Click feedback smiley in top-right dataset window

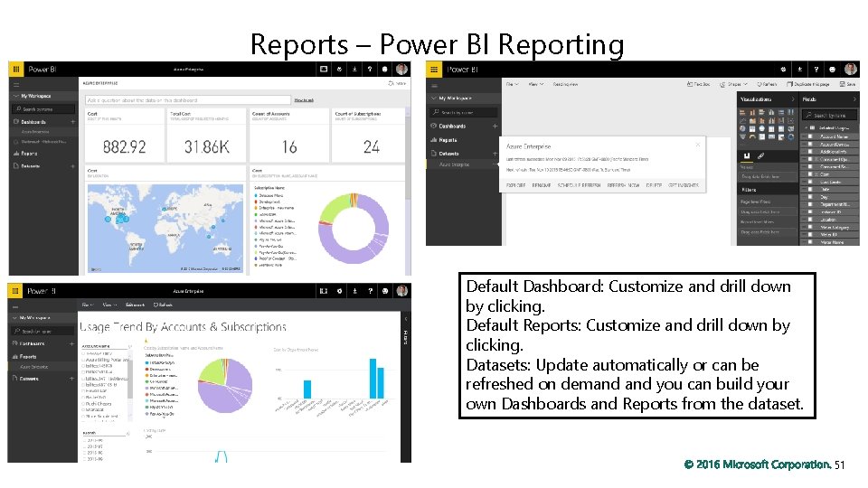coord(832,70)
